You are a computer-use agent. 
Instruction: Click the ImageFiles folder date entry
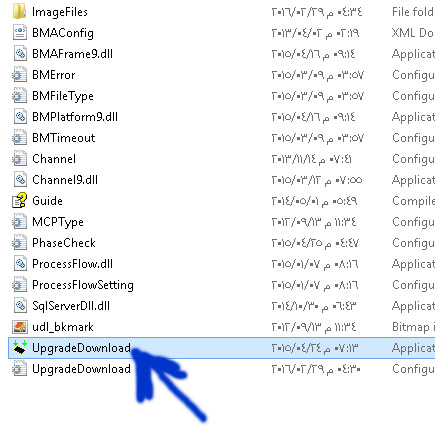[316, 12]
